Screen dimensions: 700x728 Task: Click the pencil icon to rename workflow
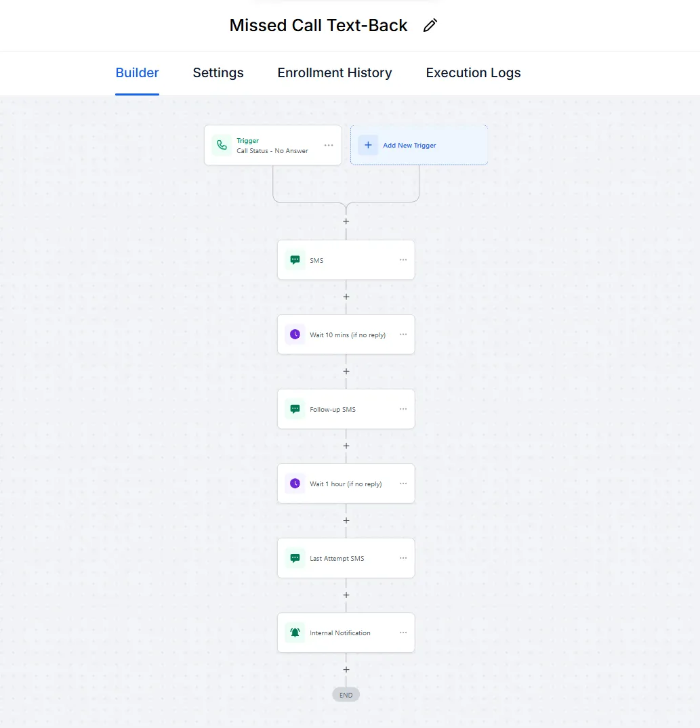(430, 25)
